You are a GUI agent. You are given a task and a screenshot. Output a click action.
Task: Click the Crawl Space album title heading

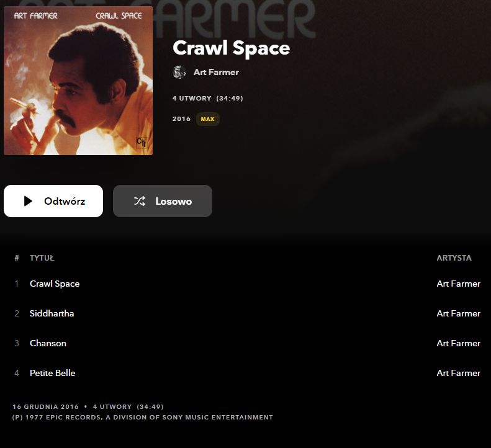231,48
